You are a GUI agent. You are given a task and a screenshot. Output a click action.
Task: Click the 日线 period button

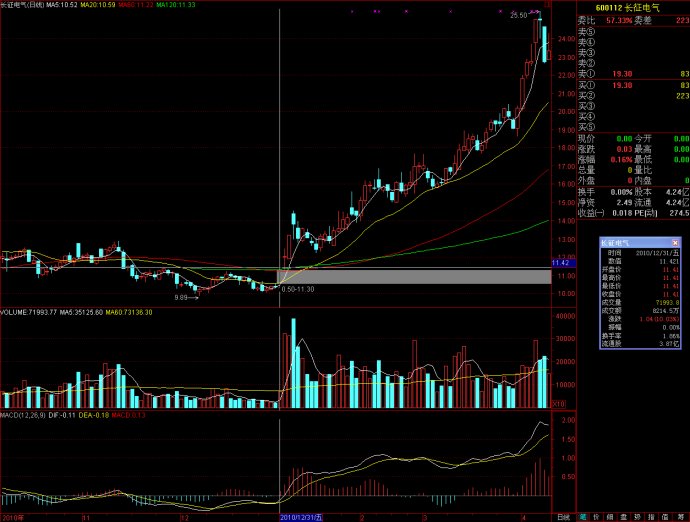pos(564,517)
